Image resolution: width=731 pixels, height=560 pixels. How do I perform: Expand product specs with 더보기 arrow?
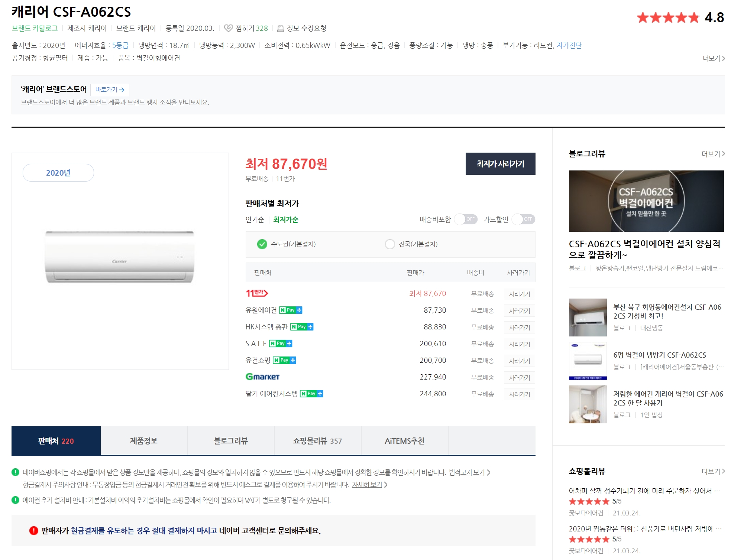714,58
